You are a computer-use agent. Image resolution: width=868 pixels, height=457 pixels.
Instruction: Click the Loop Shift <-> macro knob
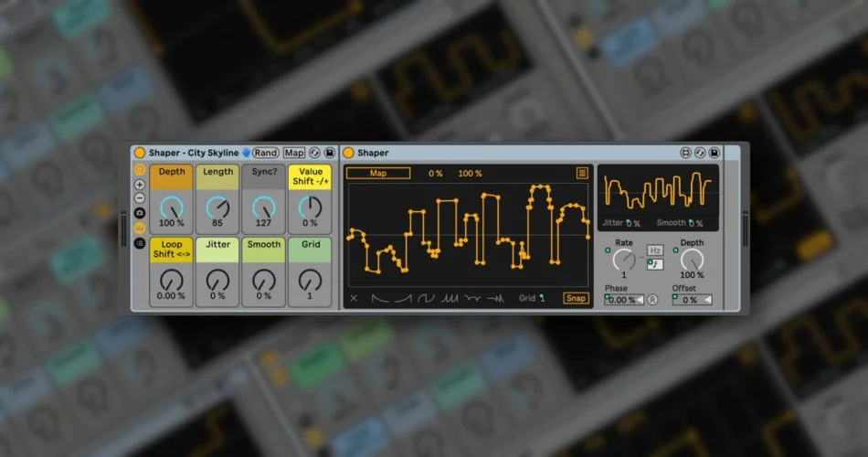[172, 281]
